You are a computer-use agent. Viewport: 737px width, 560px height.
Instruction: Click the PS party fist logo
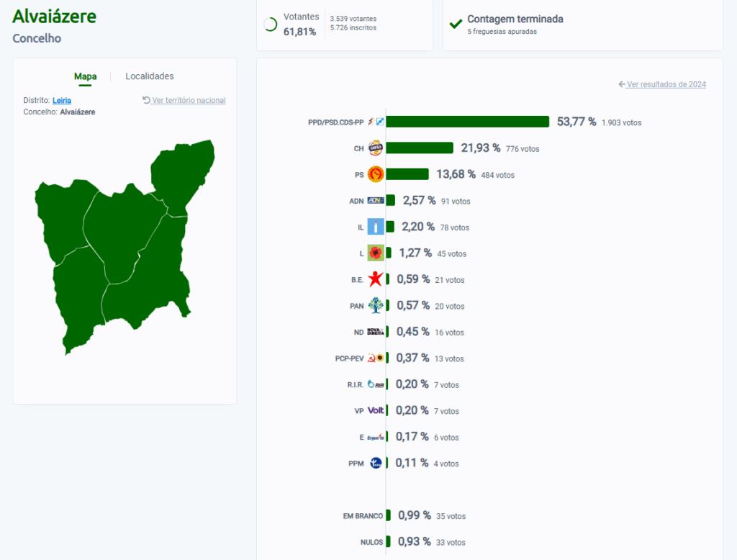[x=375, y=174]
